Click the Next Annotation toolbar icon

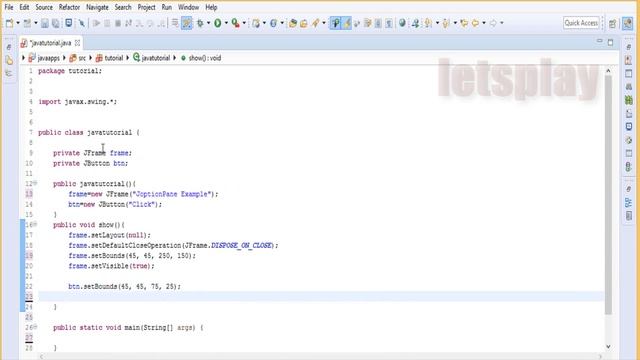pyautogui.click(x=428, y=23)
